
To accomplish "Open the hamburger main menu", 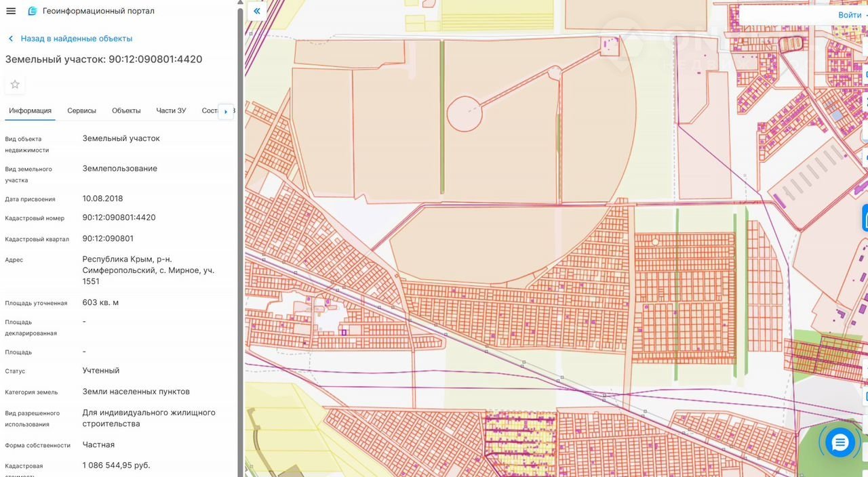I will (x=11, y=11).
